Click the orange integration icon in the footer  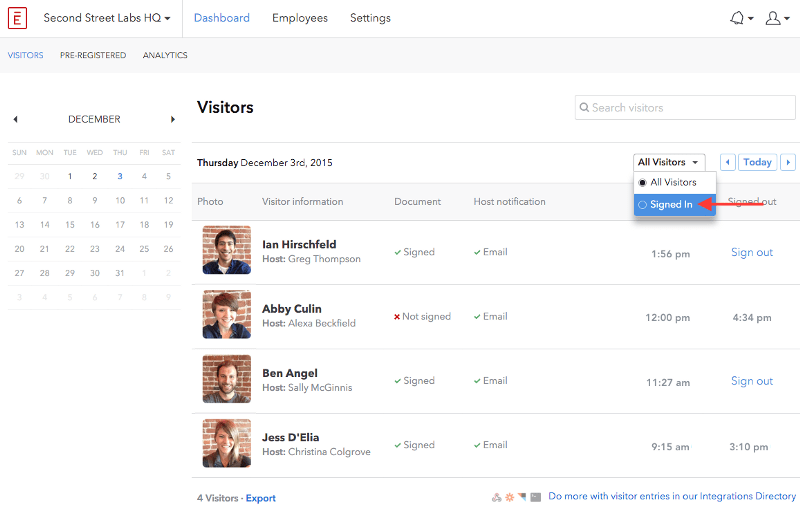[509, 497]
